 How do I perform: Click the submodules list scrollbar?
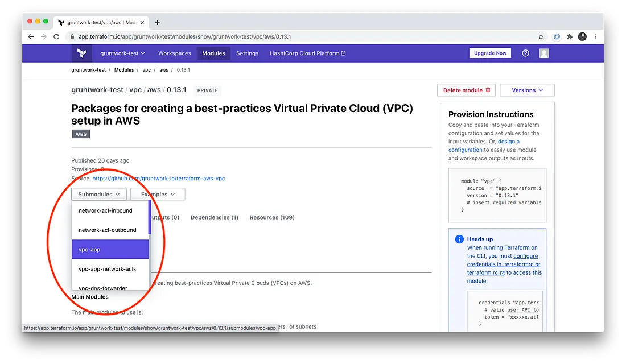tap(150, 217)
